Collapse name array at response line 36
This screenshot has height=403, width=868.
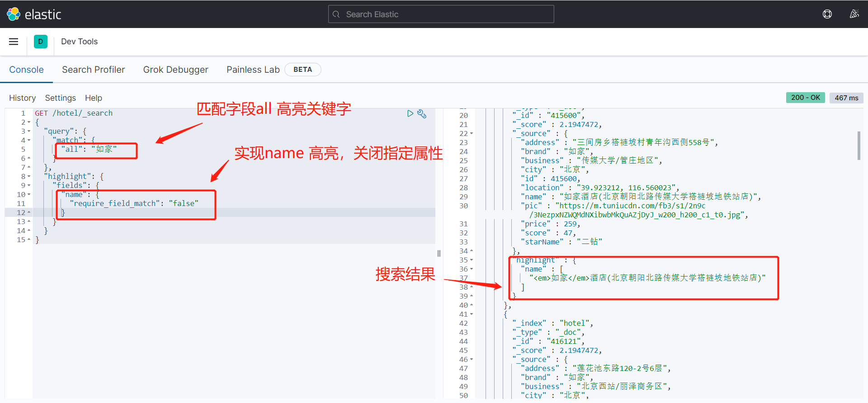pyautogui.click(x=472, y=269)
